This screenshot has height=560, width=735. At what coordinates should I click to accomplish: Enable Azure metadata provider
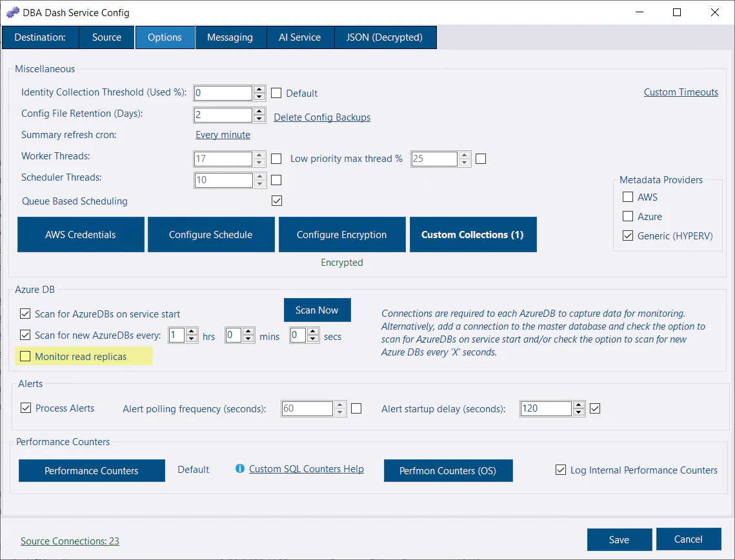pos(628,216)
